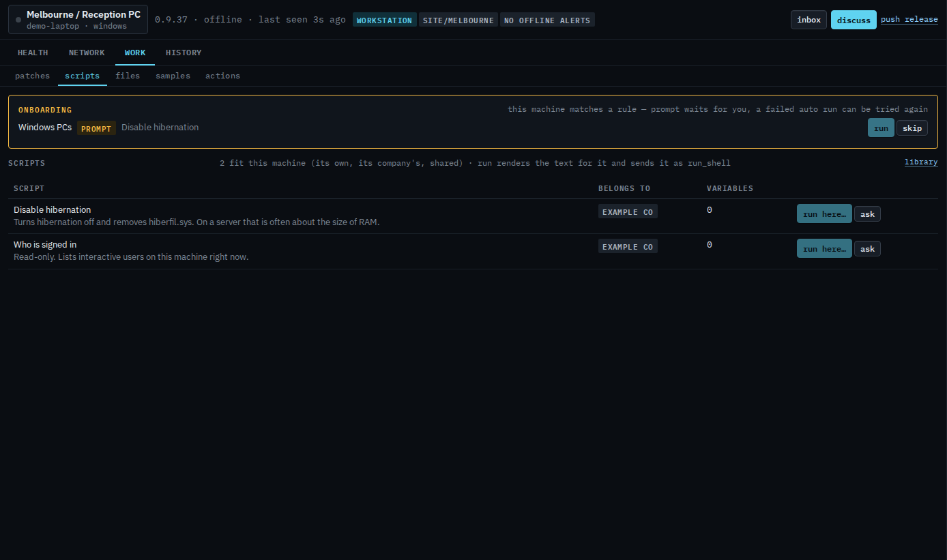Viewport: 947px width, 560px height.
Task: Click ask for Who is signed in
Action: point(867,249)
